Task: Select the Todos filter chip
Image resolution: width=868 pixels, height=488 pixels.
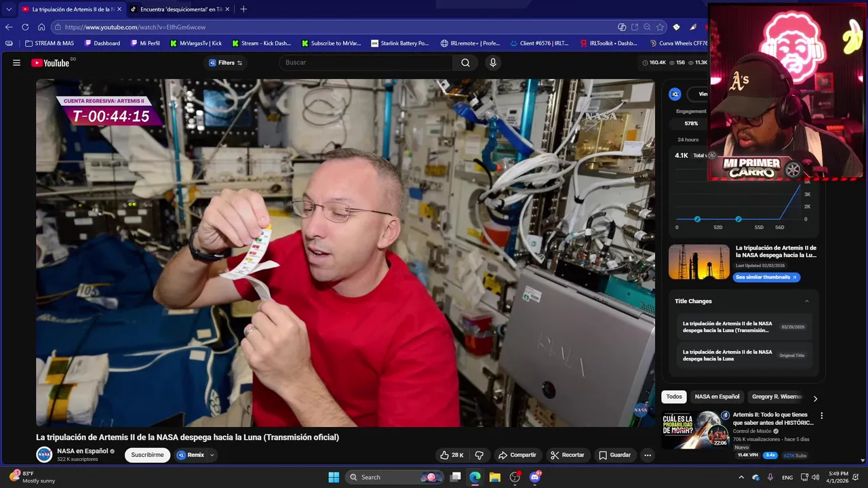Action: coord(674,396)
